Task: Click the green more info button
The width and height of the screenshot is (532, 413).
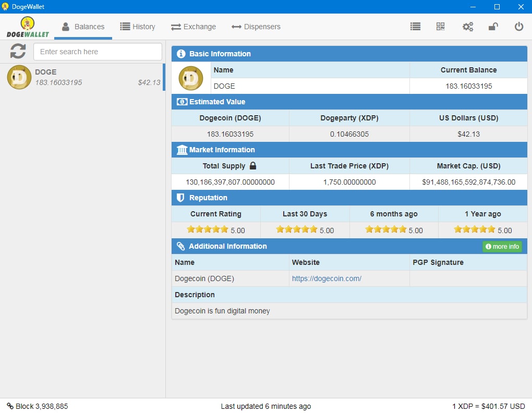Action: [x=502, y=247]
